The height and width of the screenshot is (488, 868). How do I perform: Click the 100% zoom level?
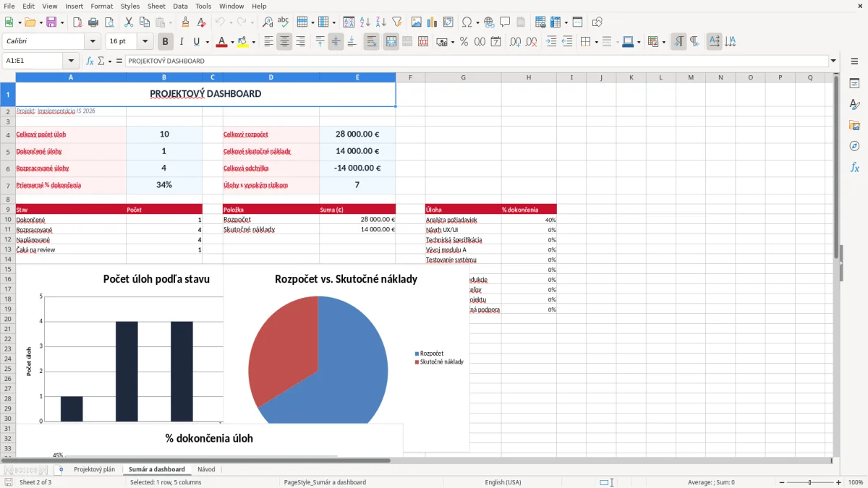(856, 482)
